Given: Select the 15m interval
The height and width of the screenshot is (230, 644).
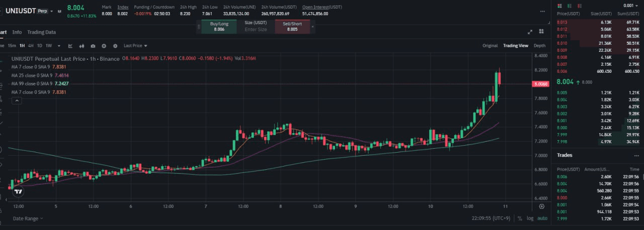Looking at the screenshot, I should pos(12,46).
